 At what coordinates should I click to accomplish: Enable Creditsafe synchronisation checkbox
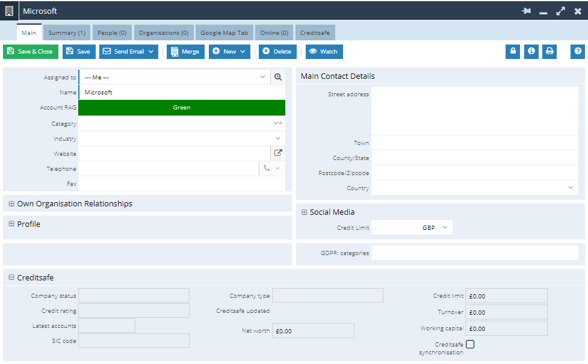click(470, 344)
